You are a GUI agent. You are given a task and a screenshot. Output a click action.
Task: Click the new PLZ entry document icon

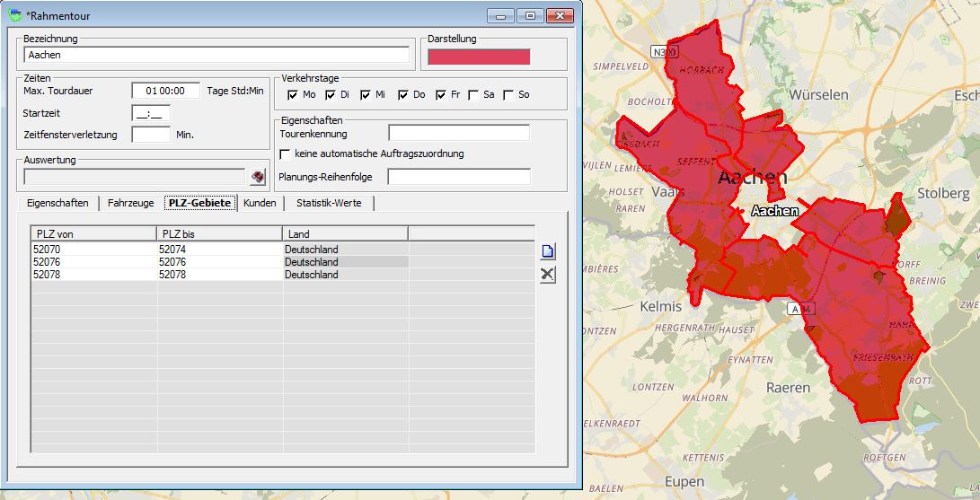pos(547,252)
